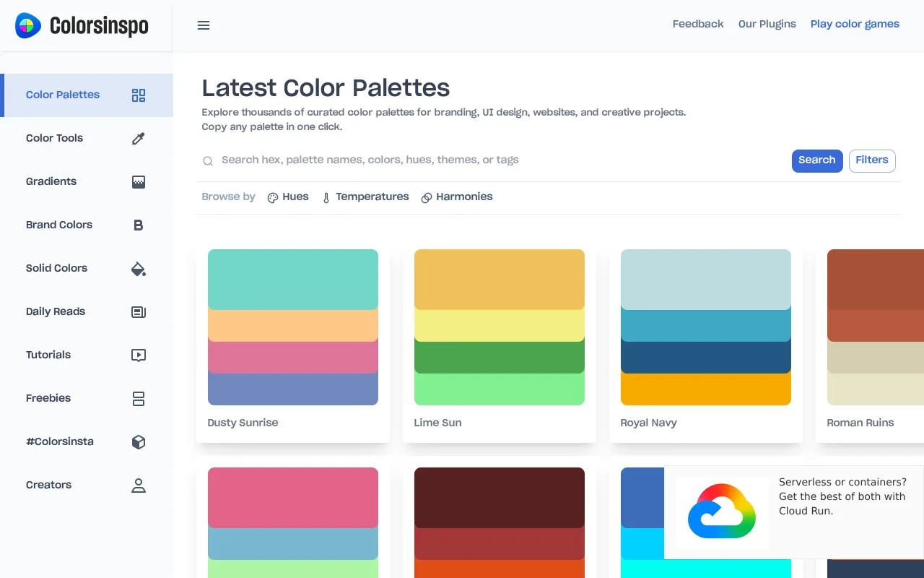The width and height of the screenshot is (924, 578).
Task: Browse by Hues
Action: coord(288,197)
